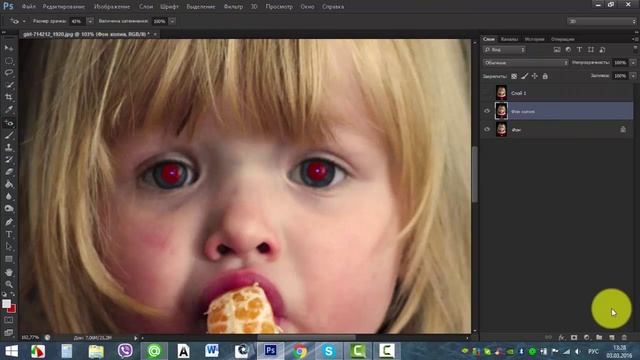
Task: Select the Lasso tool
Action: [9, 73]
